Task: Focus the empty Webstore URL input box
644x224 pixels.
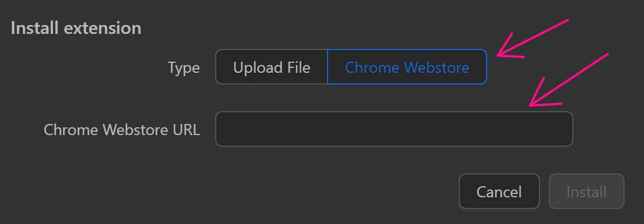Action: click(x=394, y=130)
